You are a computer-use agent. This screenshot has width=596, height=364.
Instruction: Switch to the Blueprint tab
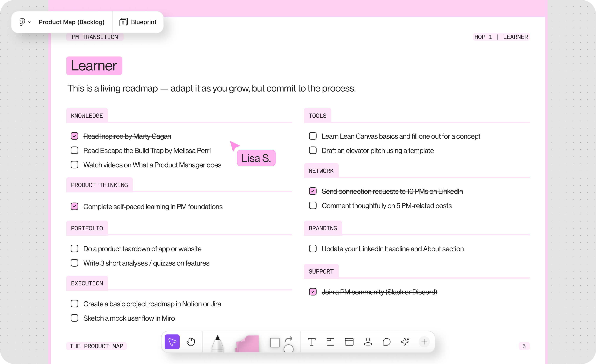[138, 22]
